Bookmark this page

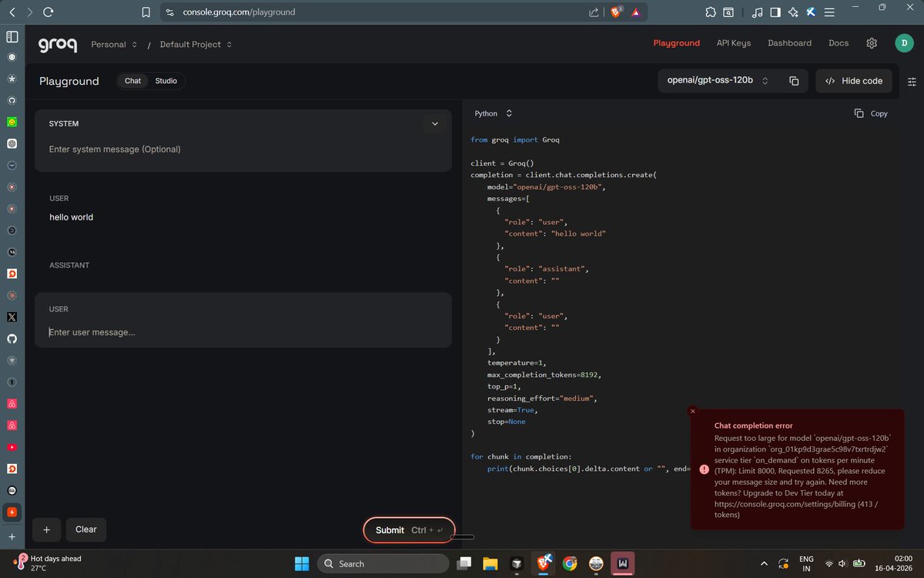point(147,12)
